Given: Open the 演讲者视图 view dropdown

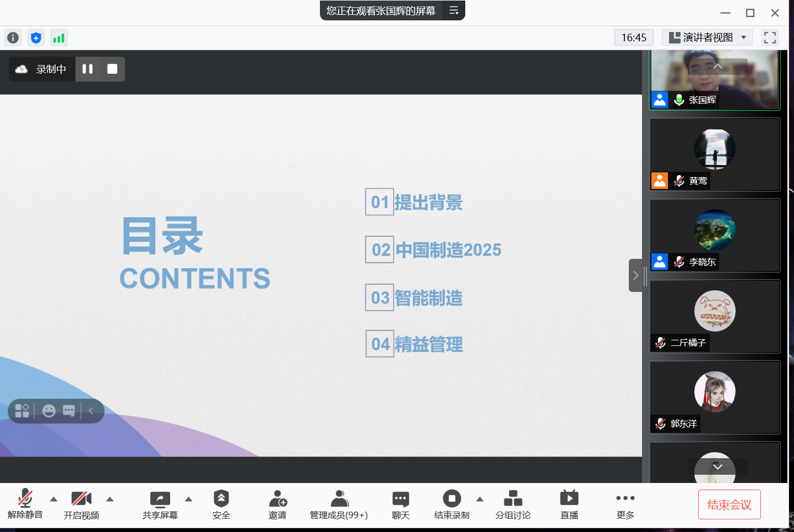Looking at the screenshot, I should click(x=707, y=37).
